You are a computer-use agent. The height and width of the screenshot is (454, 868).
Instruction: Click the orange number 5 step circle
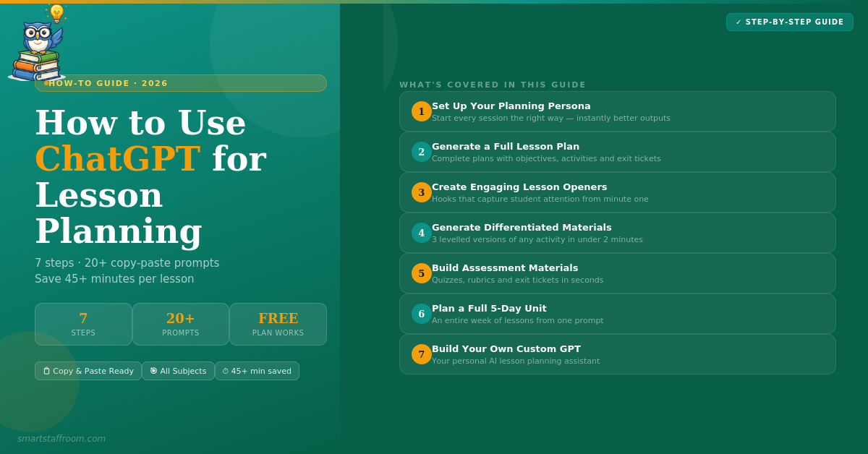pos(422,273)
